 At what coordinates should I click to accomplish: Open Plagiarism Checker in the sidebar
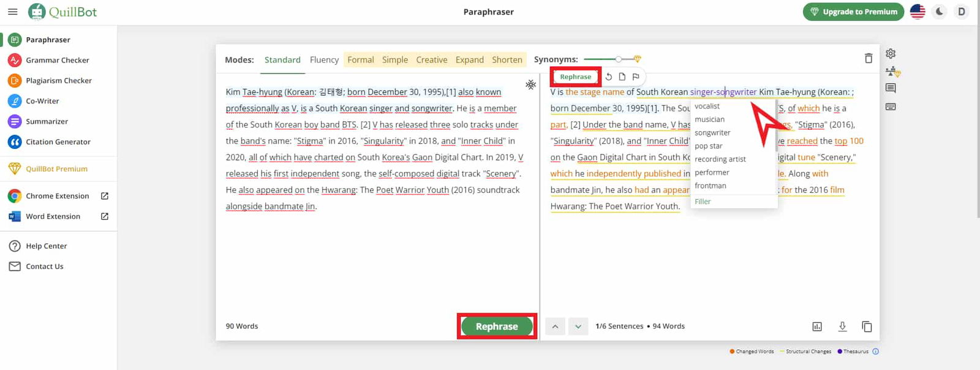click(x=58, y=80)
